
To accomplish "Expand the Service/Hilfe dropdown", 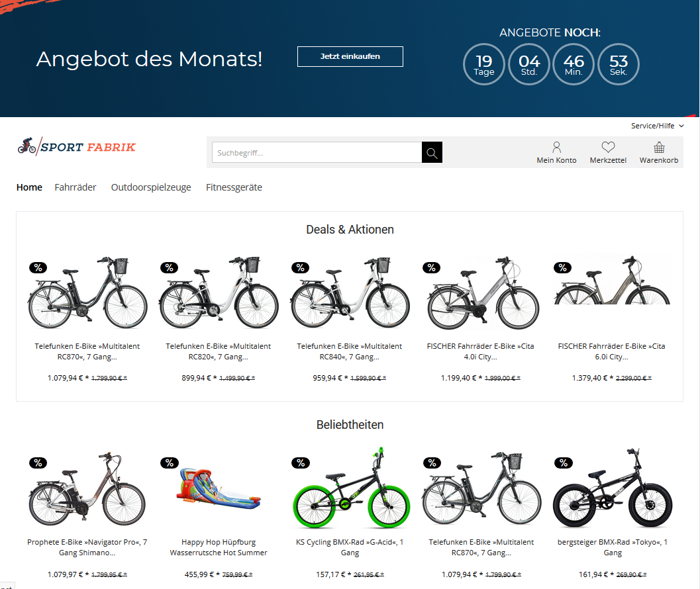I will [657, 126].
